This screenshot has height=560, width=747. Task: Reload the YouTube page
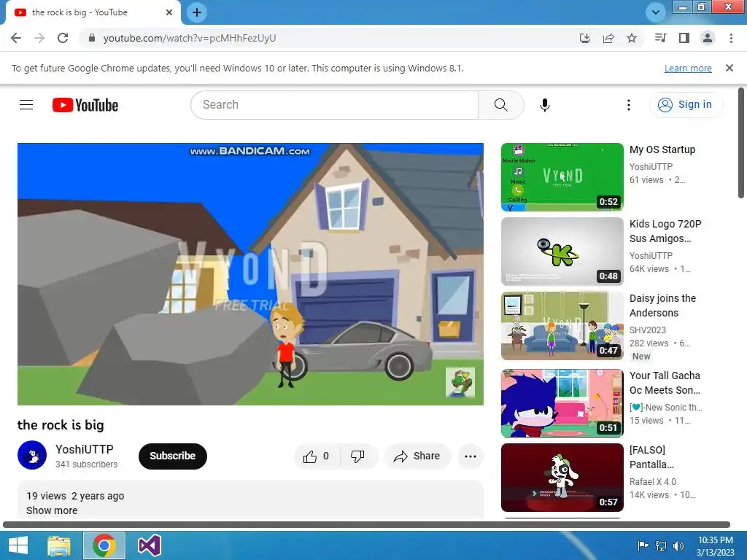63,38
